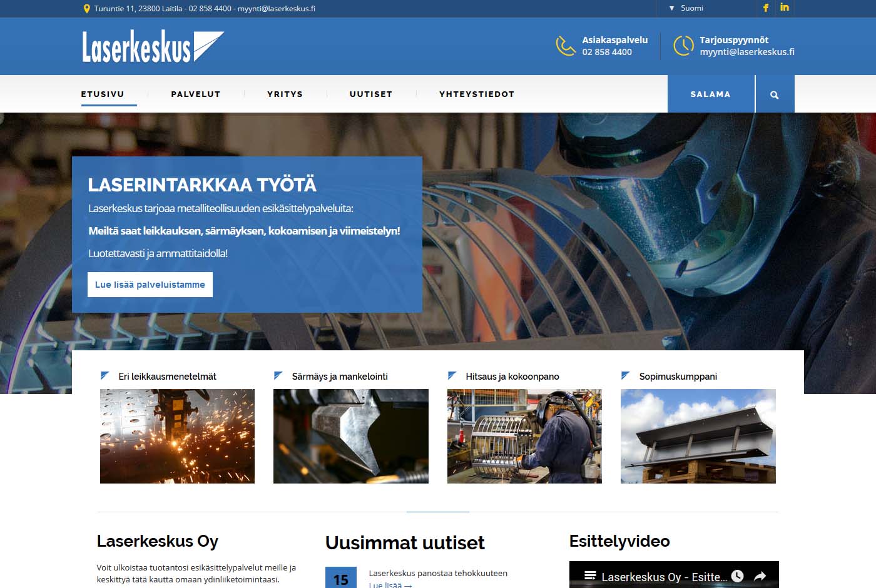876x588 pixels.
Task: Click the Asiakaspalvelu phone icon
Action: tap(565, 46)
